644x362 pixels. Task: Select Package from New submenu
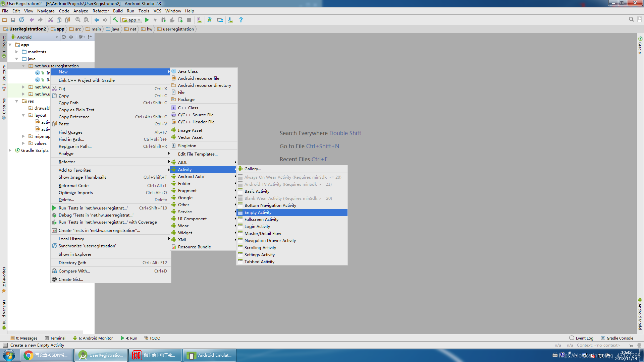click(204, 99)
